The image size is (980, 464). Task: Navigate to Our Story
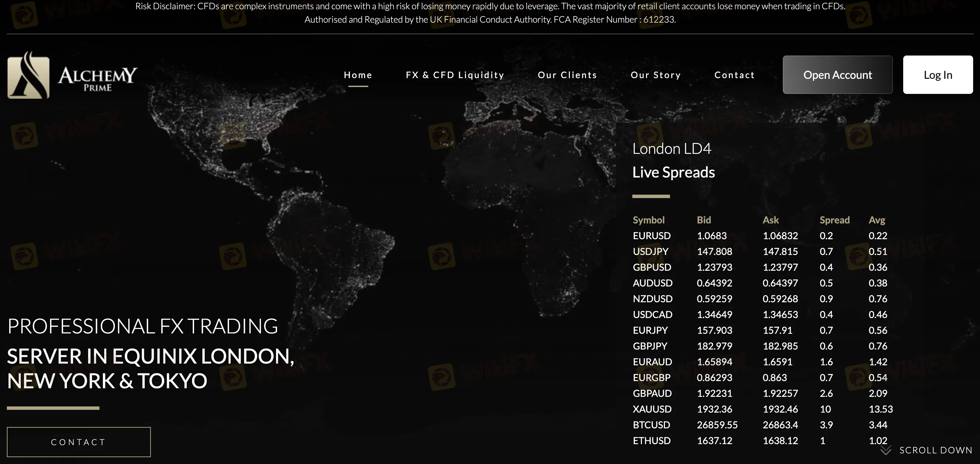coord(656,75)
